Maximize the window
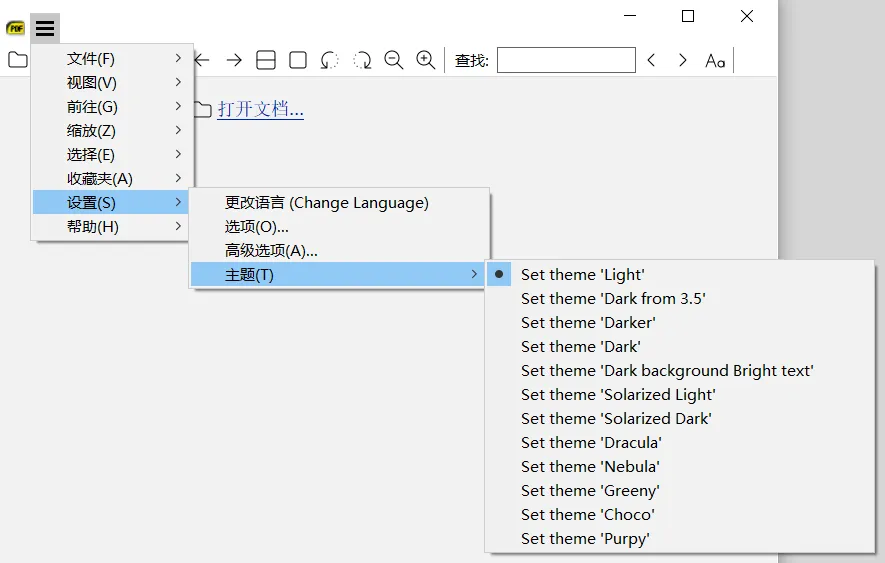Image resolution: width=885 pixels, height=563 pixels. tap(688, 16)
